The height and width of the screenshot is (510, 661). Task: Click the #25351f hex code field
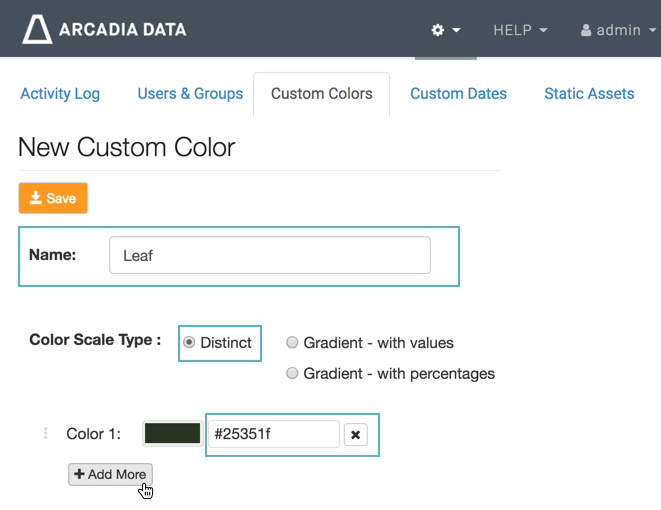pos(273,434)
